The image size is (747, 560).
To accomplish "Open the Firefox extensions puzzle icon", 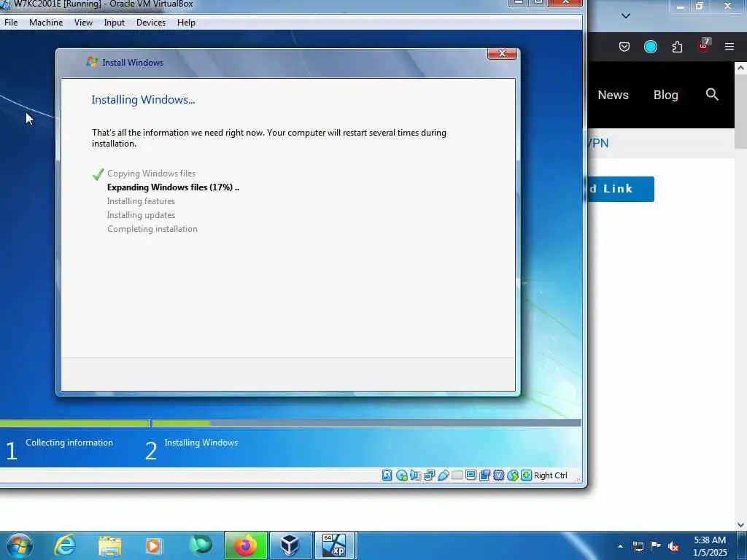I will 677,47.
